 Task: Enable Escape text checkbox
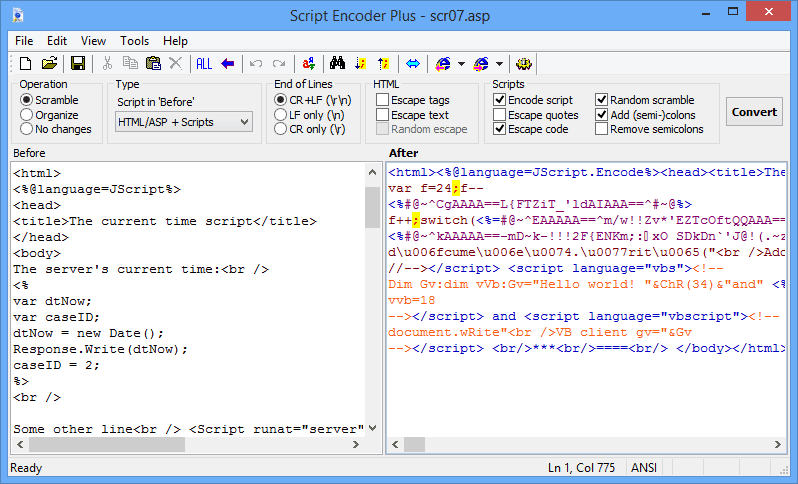click(413, 115)
